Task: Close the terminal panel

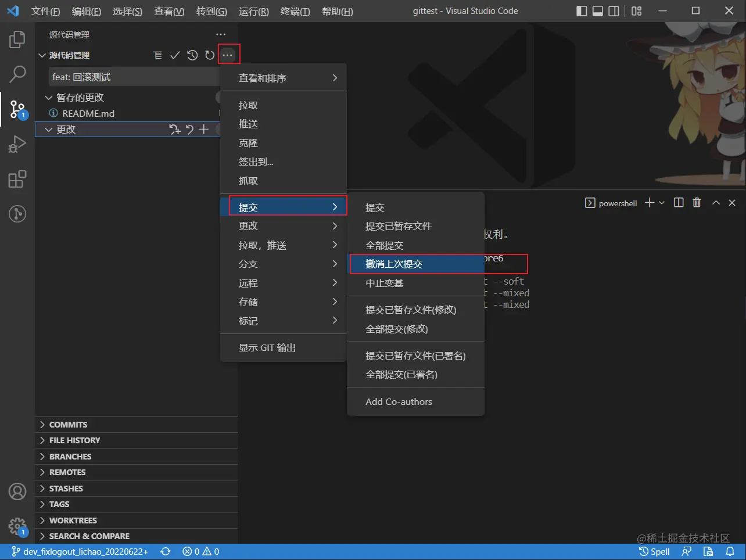Action: (732, 203)
